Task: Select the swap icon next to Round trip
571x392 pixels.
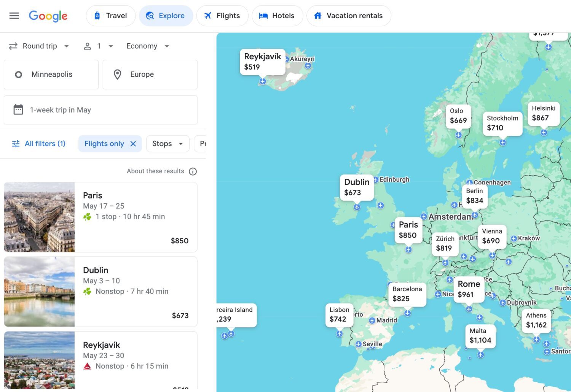Action: click(x=13, y=46)
